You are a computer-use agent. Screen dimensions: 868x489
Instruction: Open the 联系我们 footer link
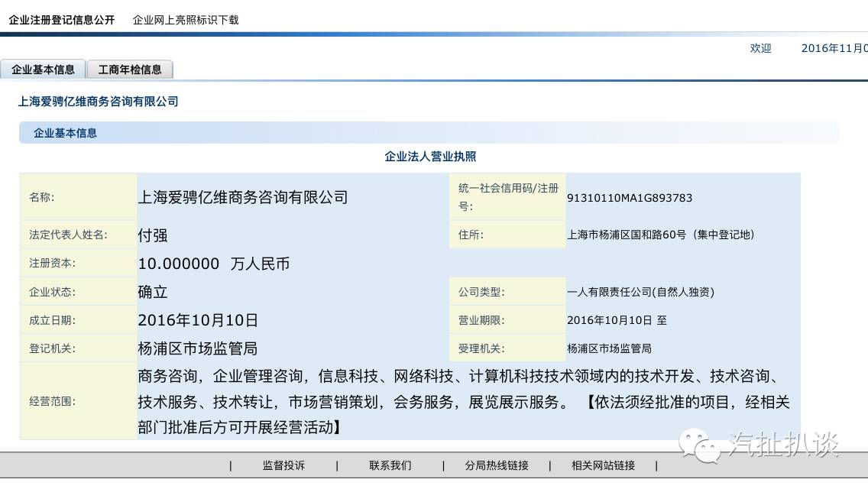390,465
